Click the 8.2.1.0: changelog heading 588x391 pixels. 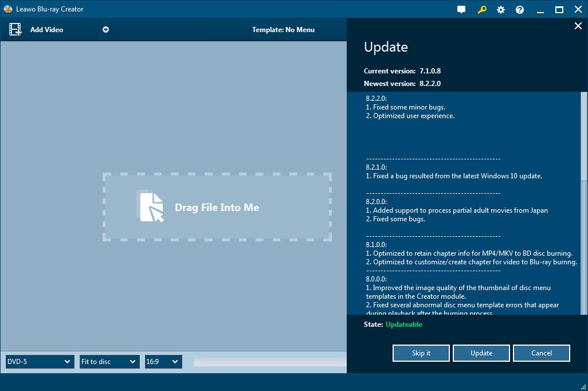click(x=376, y=167)
